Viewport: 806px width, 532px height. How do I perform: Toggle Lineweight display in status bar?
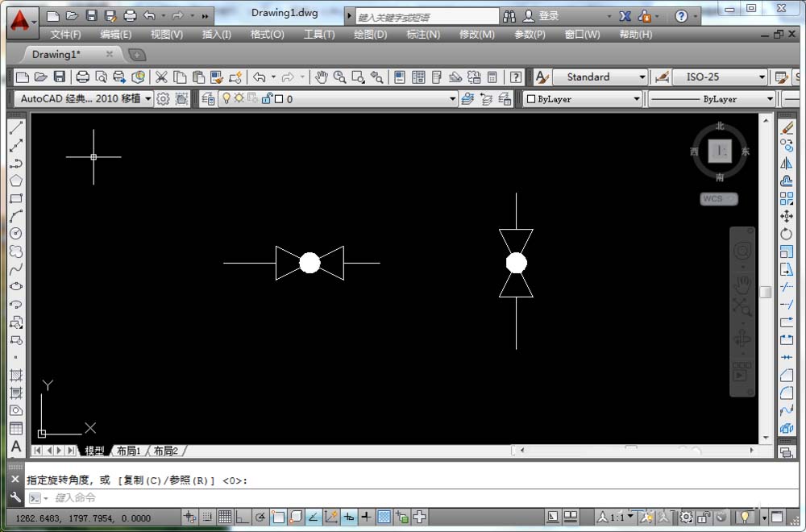pyautogui.click(x=367, y=517)
